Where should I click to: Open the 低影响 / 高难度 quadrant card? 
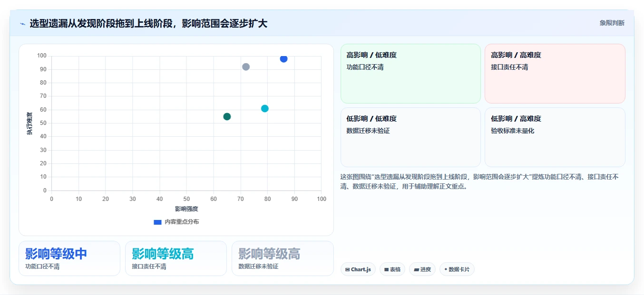555,137
